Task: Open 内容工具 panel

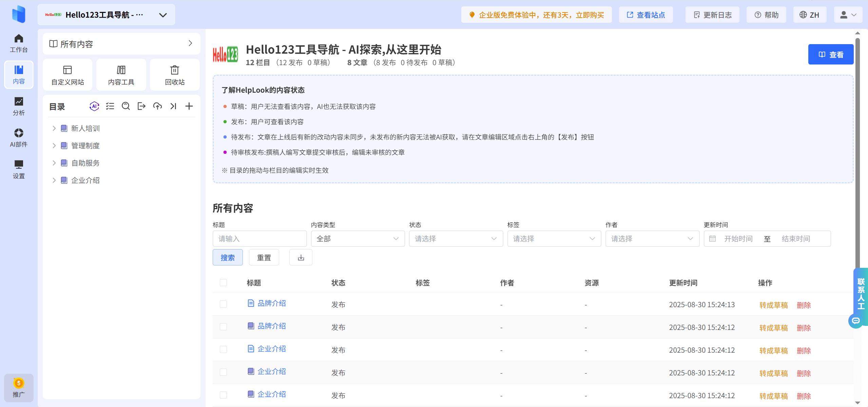Action: [x=121, y=74]
